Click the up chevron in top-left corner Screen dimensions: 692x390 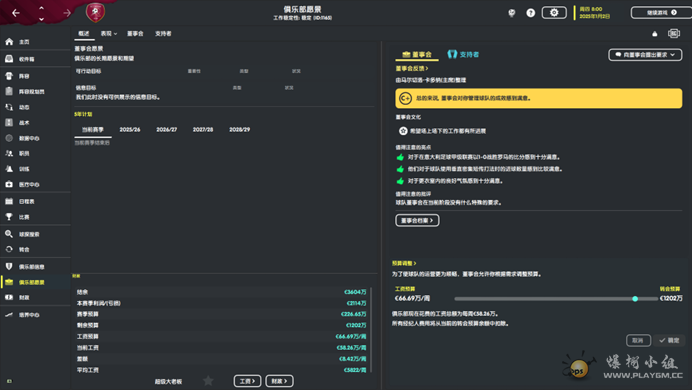click(x=41, y=8)
